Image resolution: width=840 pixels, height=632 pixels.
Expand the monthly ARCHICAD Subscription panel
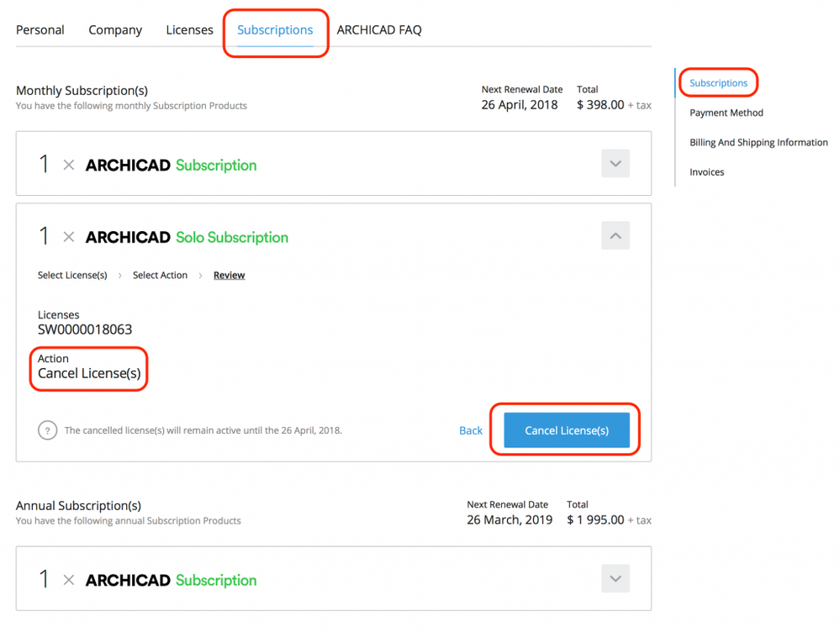pyautogui.click(x=615, y=164)
